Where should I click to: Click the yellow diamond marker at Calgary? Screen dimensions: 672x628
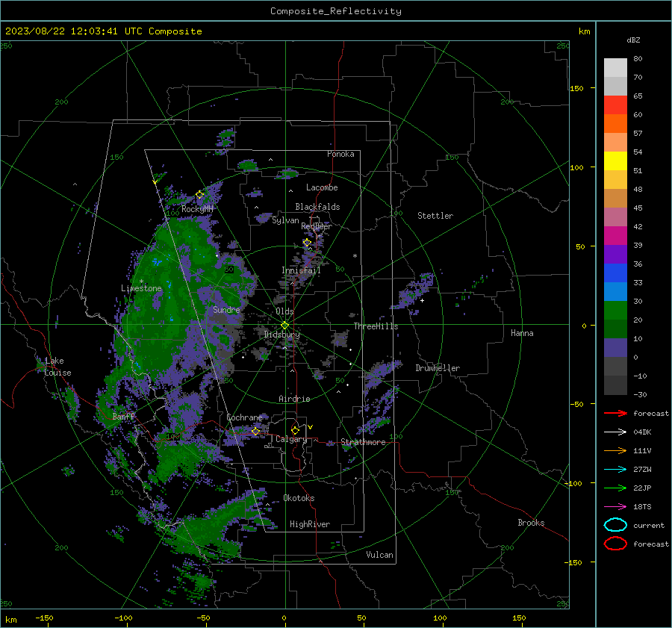click(295, 430)
